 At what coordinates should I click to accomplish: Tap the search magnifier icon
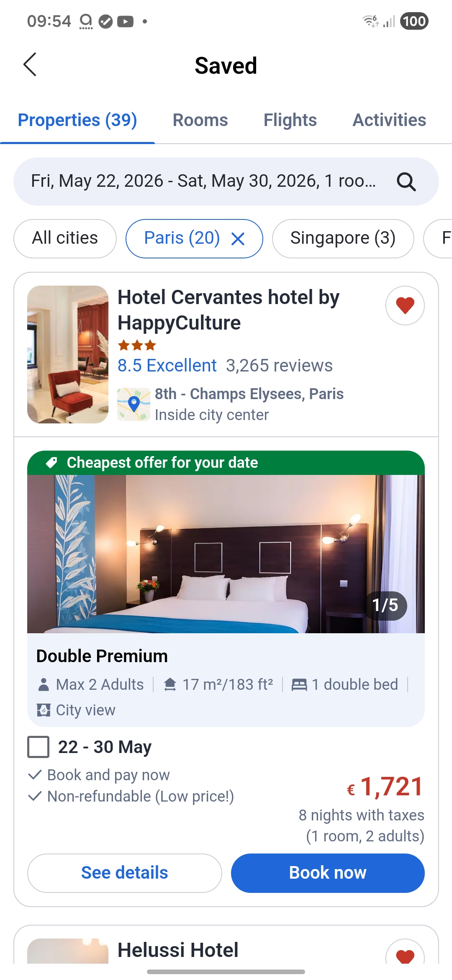[406, 182]
